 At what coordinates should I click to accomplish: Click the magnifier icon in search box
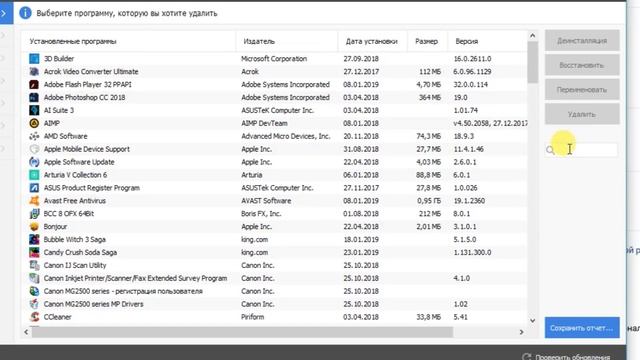point(550,150)
